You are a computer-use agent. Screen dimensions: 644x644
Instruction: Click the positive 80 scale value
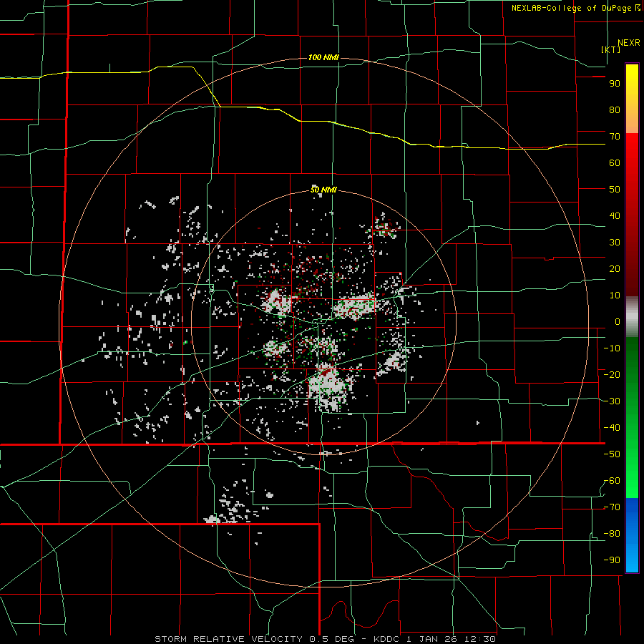pos(615,110)
